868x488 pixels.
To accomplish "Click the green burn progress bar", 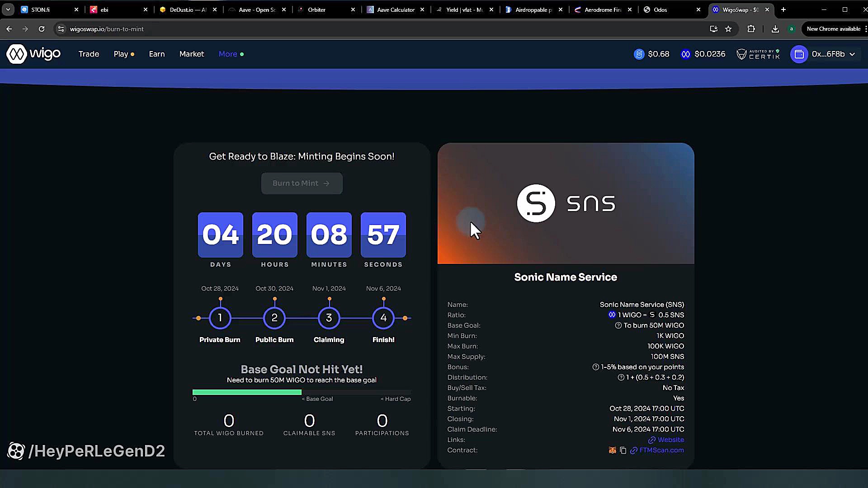I will [247, 392].
